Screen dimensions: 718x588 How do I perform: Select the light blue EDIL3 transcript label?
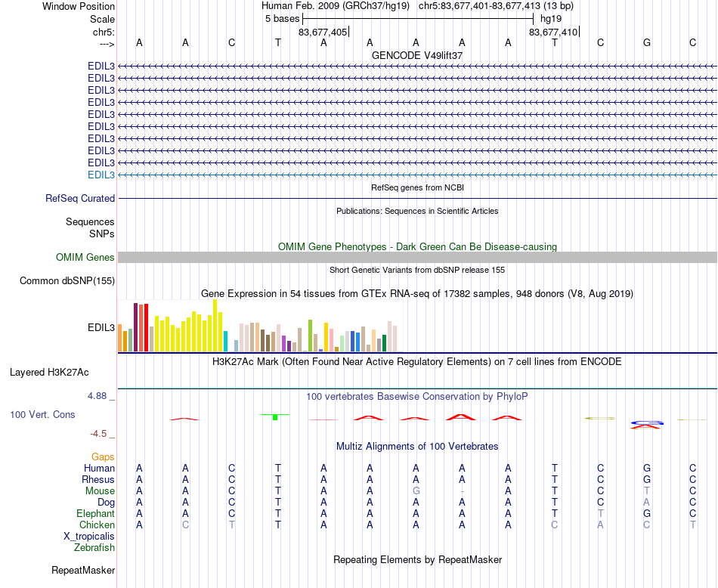tap(101, 175)
